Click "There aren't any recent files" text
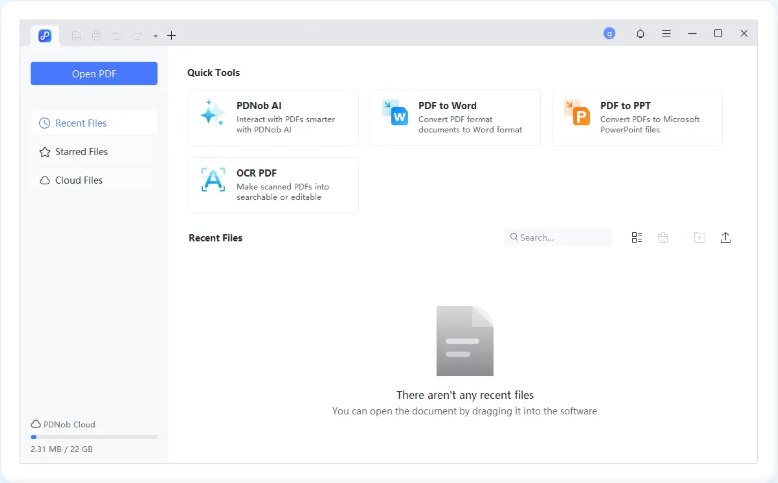This screenshot has width=778, height=483. pos(465,395)
